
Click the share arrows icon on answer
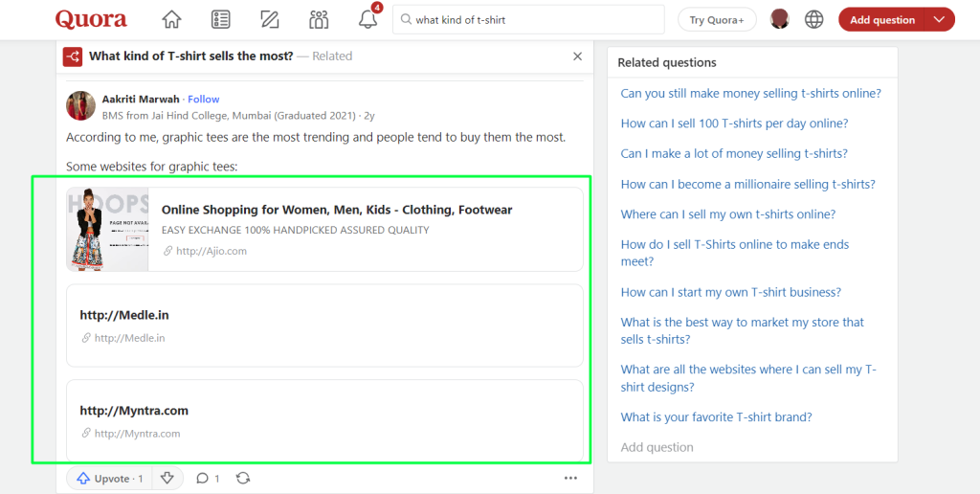[x=243, y=478]
